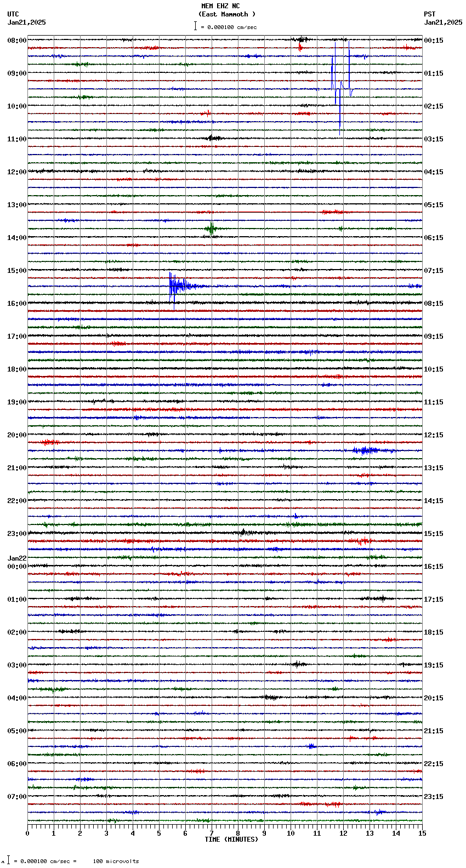
Task: Click the 20:00 UTC row label
Action: pyautogui.click(x=17, y=435)
